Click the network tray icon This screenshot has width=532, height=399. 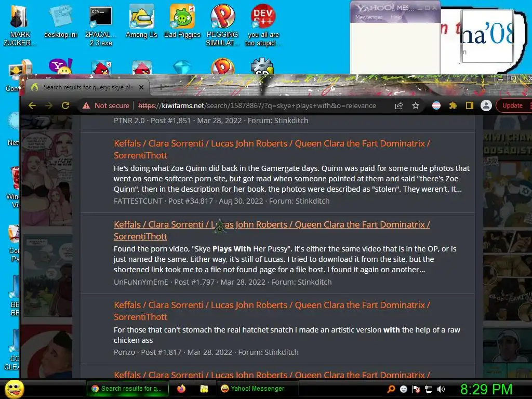pos(429,389)
